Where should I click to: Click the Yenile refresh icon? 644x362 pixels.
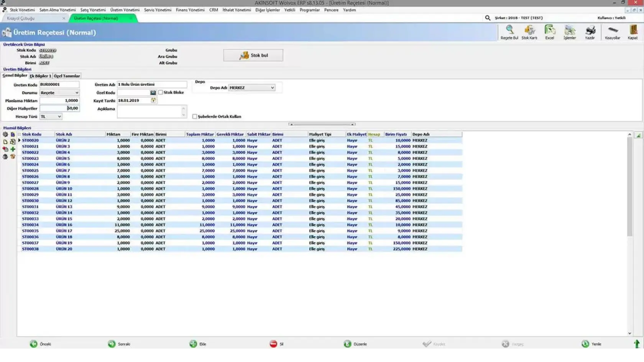point(585,344)
